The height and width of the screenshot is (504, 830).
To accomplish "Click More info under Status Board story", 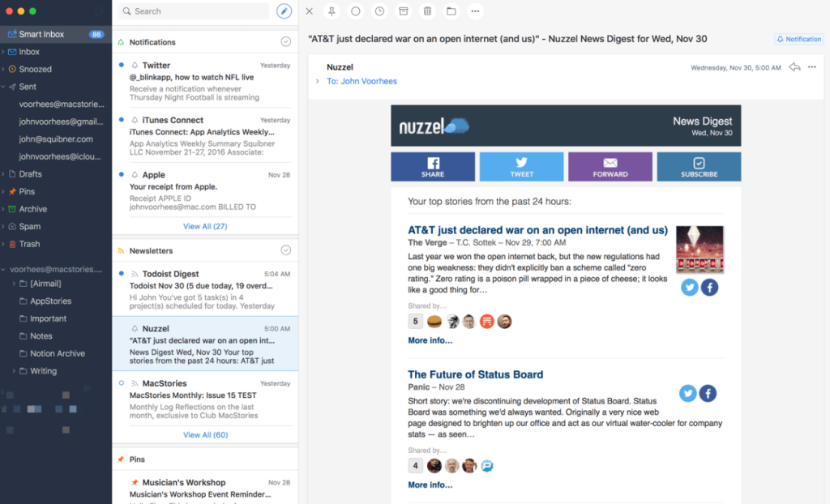I will 430,485.
